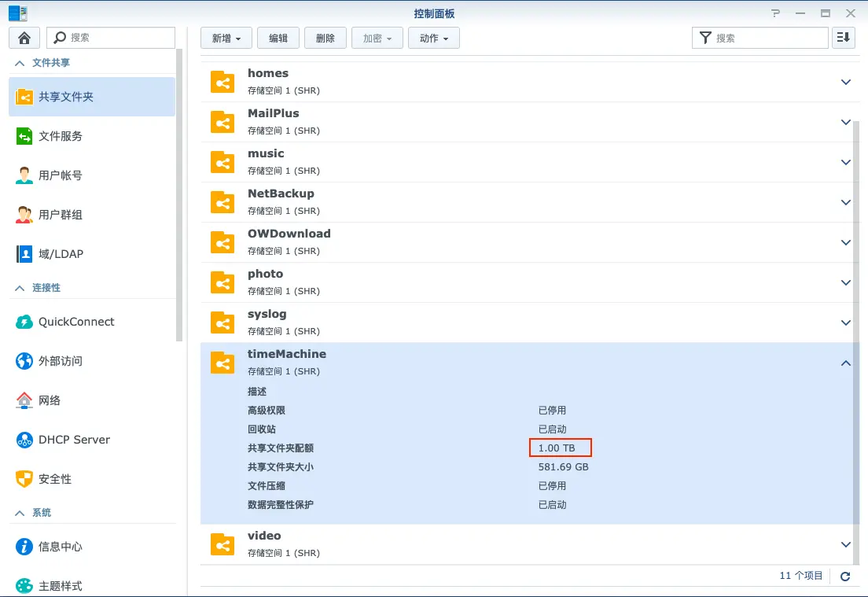868x597 pixels.
Task: Open the 动作 dropdown menu
Action: point(433,39)
